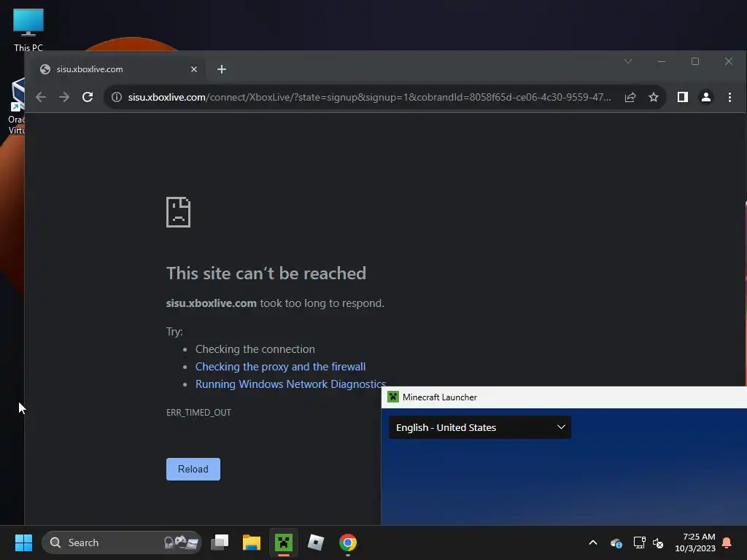Open Chrome three-dot menu
The image size is (747, 560).
click(729, 97)
